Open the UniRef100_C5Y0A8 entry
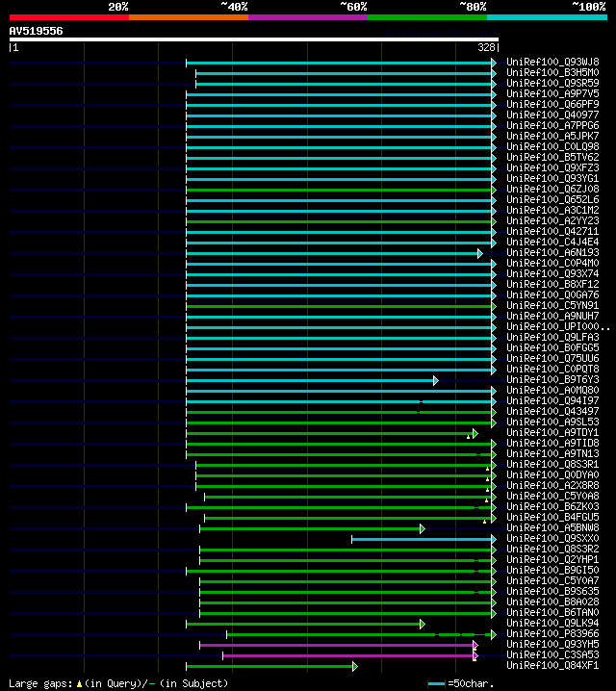This screenshot has width=616, height=691. [x=552, y=496]
